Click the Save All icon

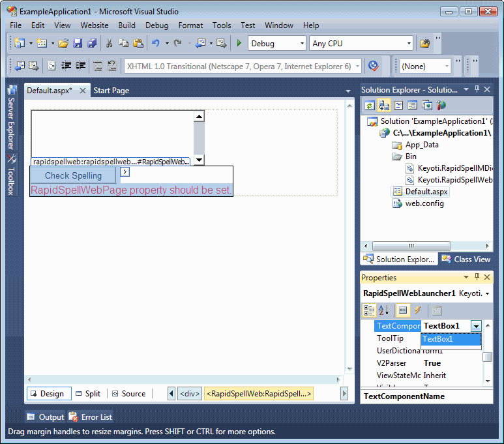point(92,43)
